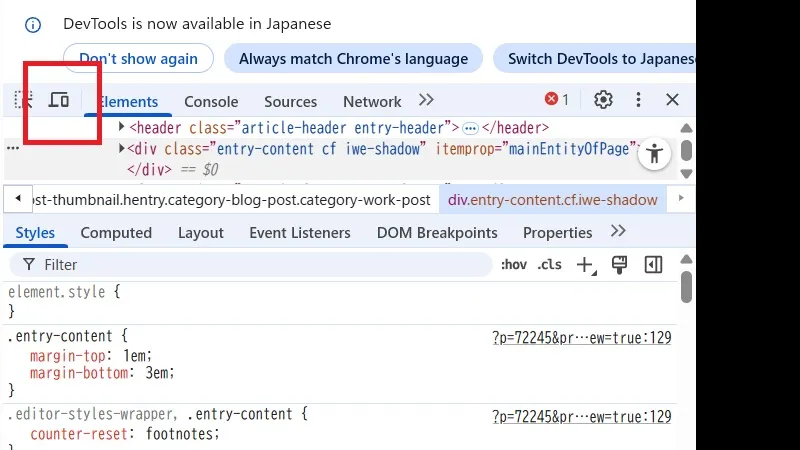Click the DOM tree scrollbar down arrow
The height and width of the screenshot is (450, 800).
click(x=686, y=173)
